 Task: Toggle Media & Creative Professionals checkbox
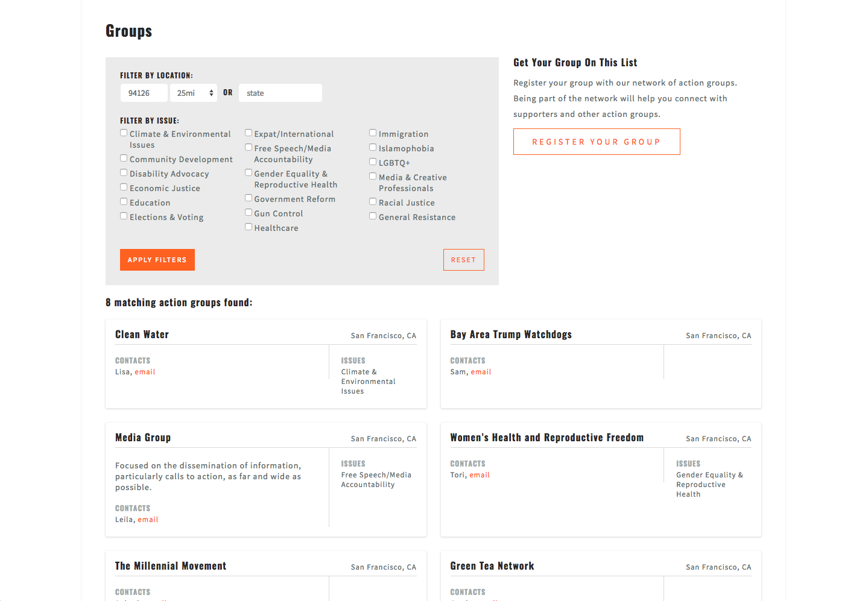373,177
